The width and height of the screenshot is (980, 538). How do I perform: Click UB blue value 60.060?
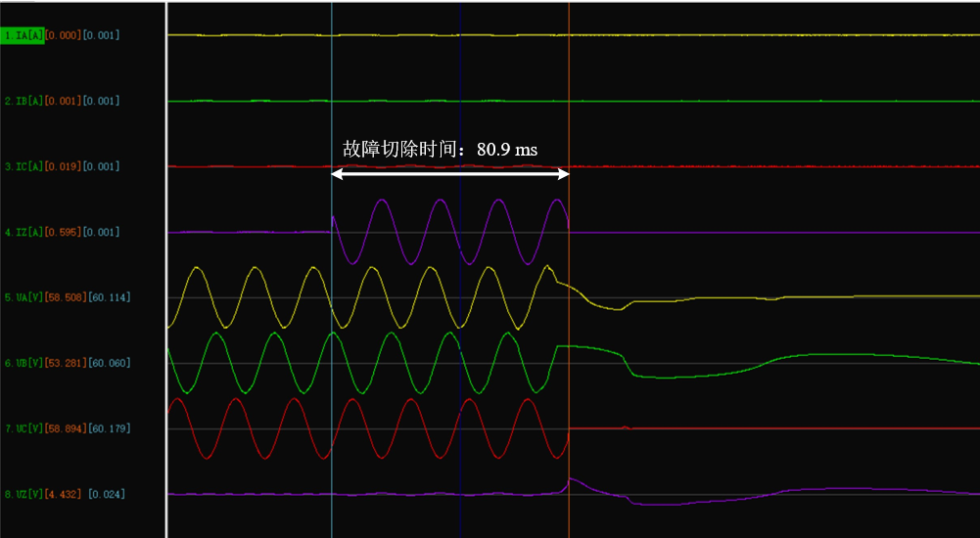pos(110,363)
